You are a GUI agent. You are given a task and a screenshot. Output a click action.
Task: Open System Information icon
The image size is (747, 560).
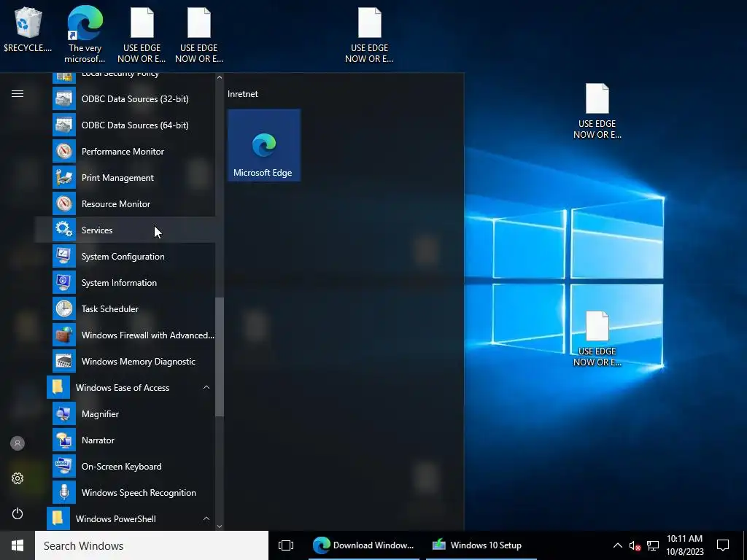64,282
